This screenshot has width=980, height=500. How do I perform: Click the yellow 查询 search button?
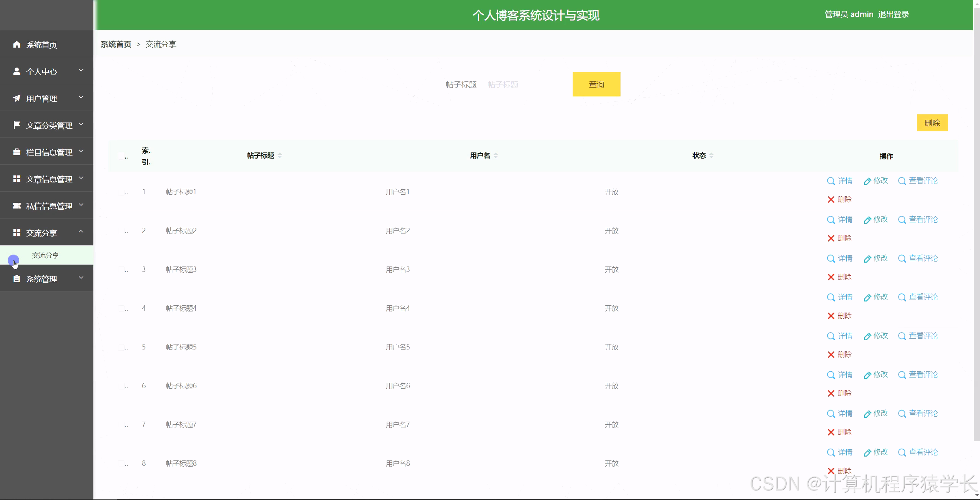[x=596, y=84]
